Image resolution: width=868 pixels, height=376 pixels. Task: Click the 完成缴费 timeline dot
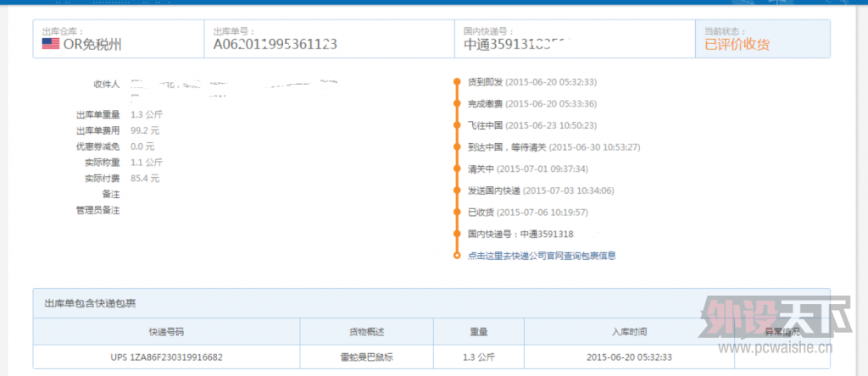click(457, 104)
